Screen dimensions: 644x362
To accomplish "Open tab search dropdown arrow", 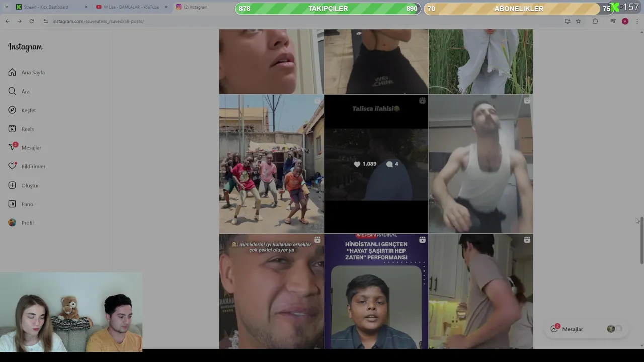I will (x=6, y=7).
